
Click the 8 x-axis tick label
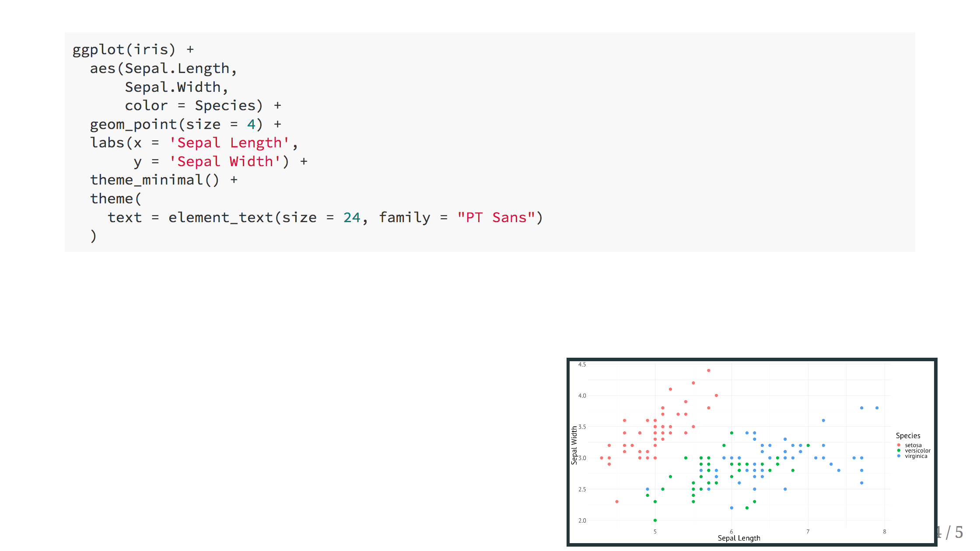coord(885,532)
